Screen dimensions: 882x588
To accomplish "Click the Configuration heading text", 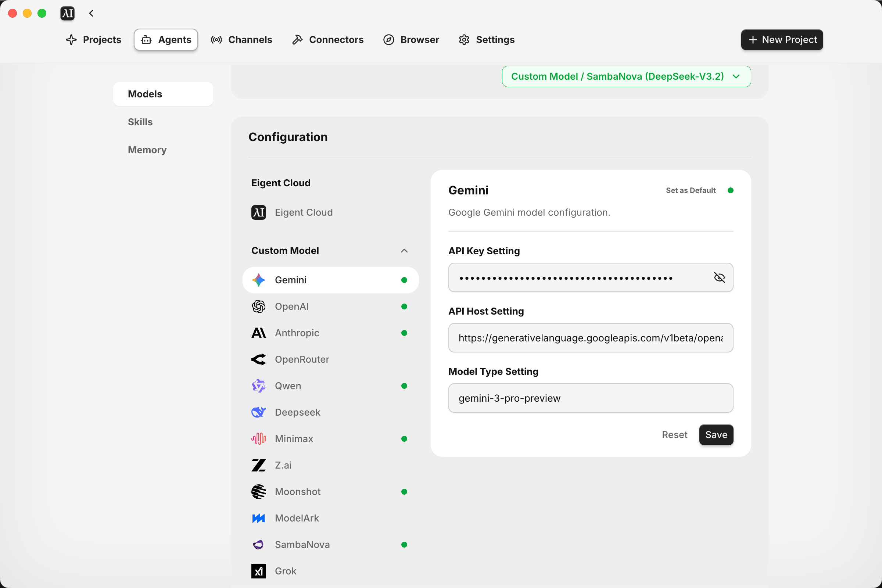I will click(x=288, y=137).
